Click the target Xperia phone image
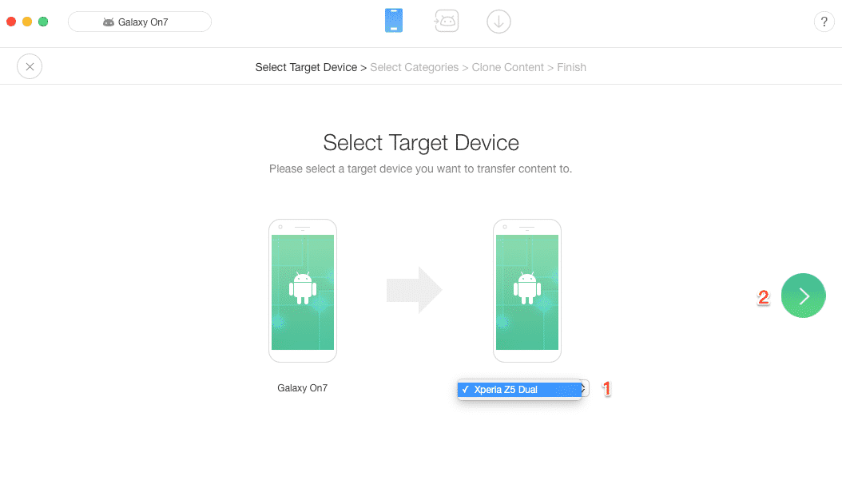Image resolution: width=842 pixels, height=504 pixels. (527, 291)
